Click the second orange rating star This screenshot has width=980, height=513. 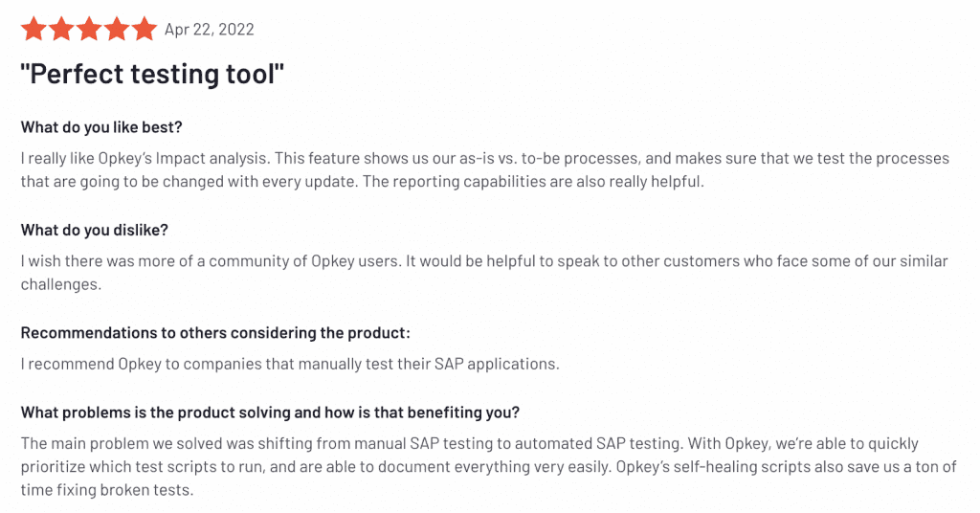(61, 30)
